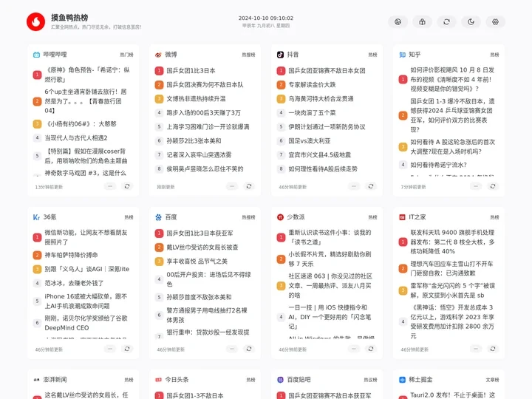This screenshot has height=399, width=532.
Task: Open 国乒女团决赛为何不敌日本队 item
Action: (x=205, y=84)
